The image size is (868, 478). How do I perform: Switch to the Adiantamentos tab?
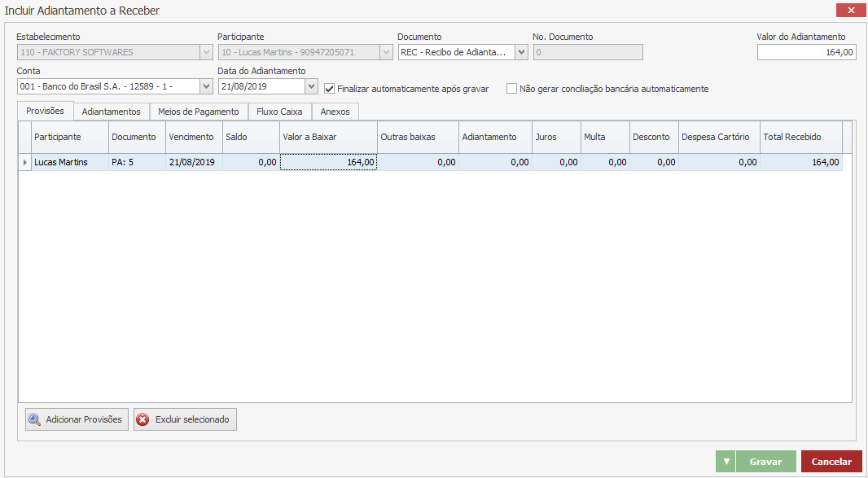(x=112, y=112)
